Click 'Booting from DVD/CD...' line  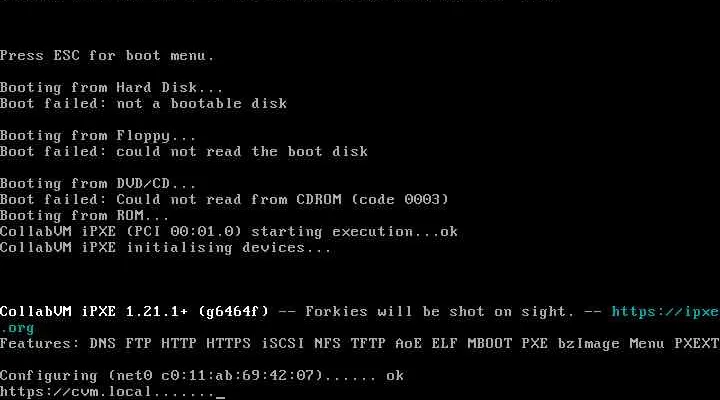pyautogui.click(x=98, y=184)
